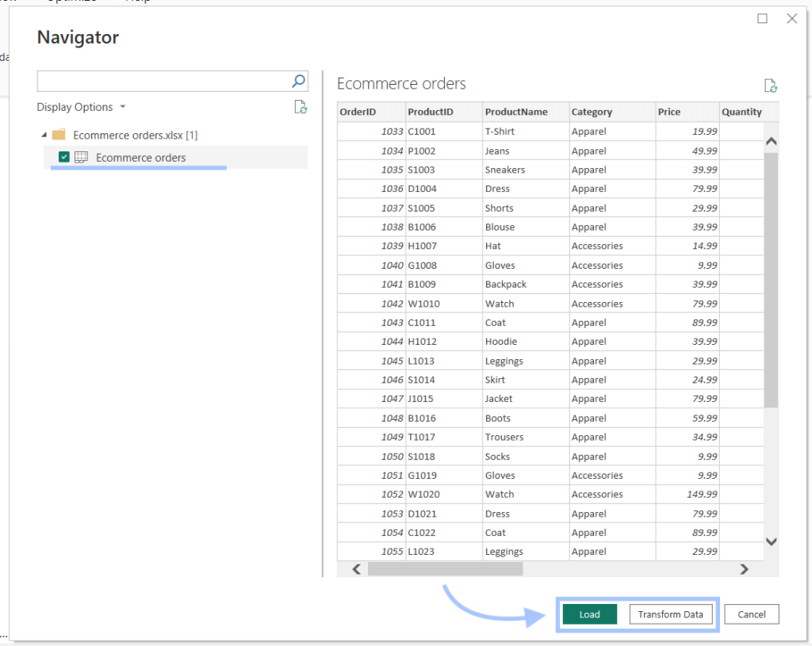Select the Ecommerce orders sheet label
The width and height of the screenshot is (812, 646).
[141, 158]
